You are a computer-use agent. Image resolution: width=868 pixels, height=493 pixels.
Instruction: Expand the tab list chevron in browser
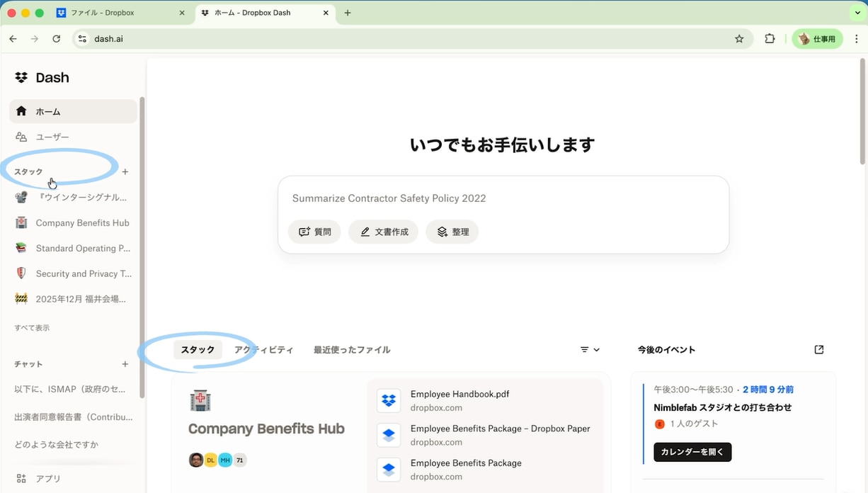click(x=857, y=13)
